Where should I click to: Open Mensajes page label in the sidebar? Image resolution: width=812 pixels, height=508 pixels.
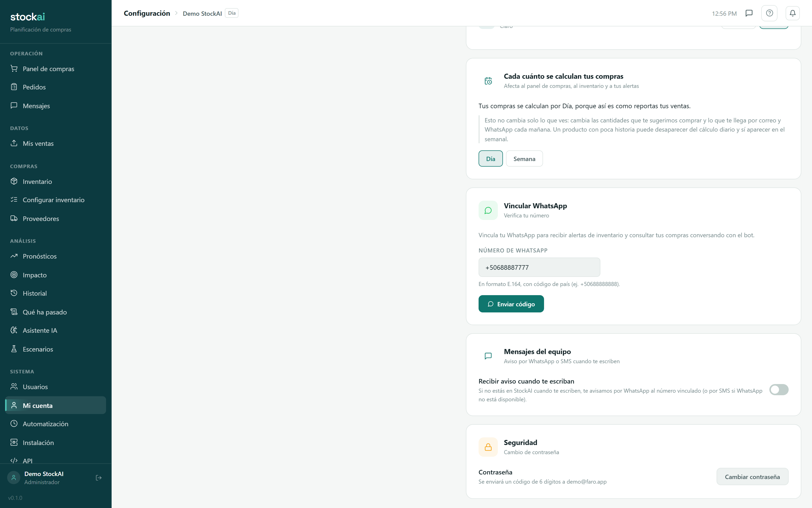pyautogui.click(x=36, y=106)
